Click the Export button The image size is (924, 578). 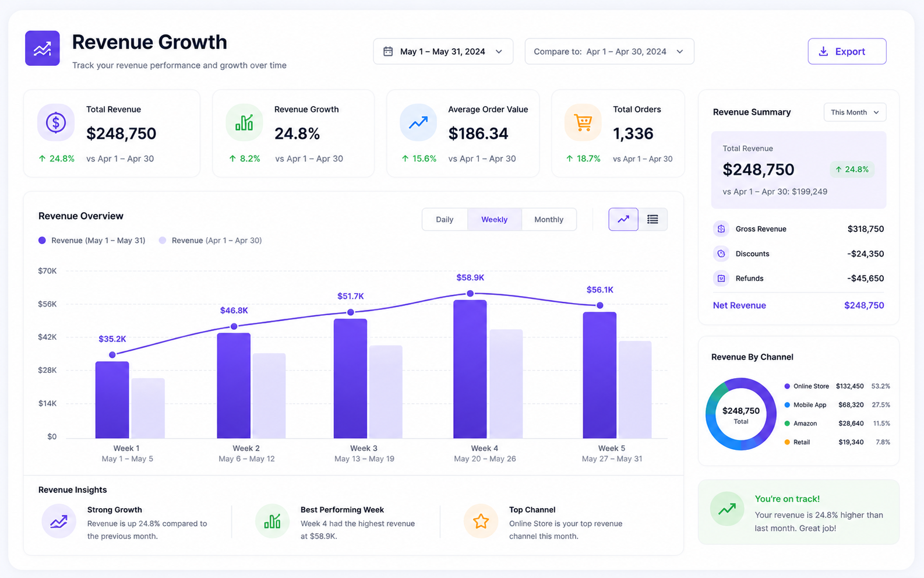(847, 51)
